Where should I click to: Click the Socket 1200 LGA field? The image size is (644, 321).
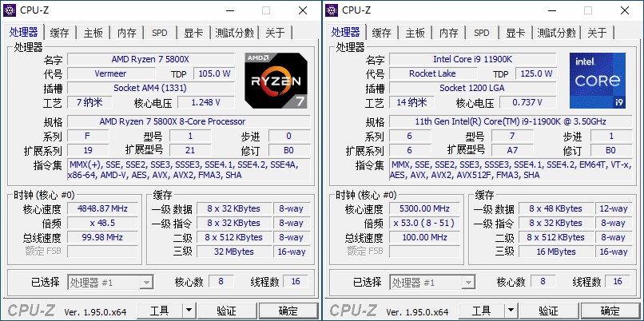[x=473, y=88]
